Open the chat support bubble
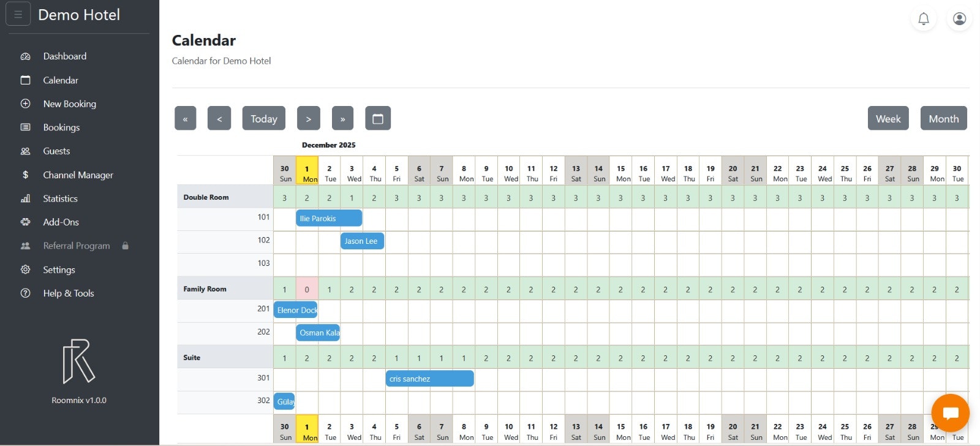This screenshot has height=446, width=980. coord(950,412)
